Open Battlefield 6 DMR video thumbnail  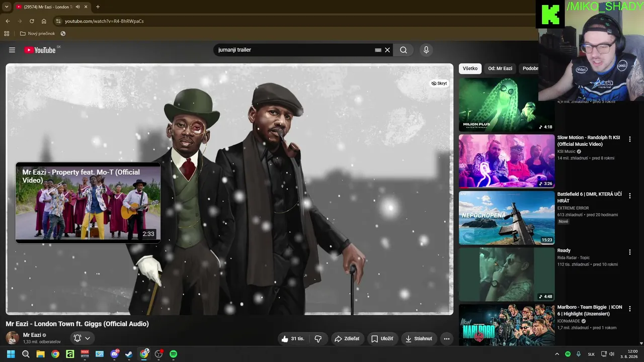click(x=507, y=218)
